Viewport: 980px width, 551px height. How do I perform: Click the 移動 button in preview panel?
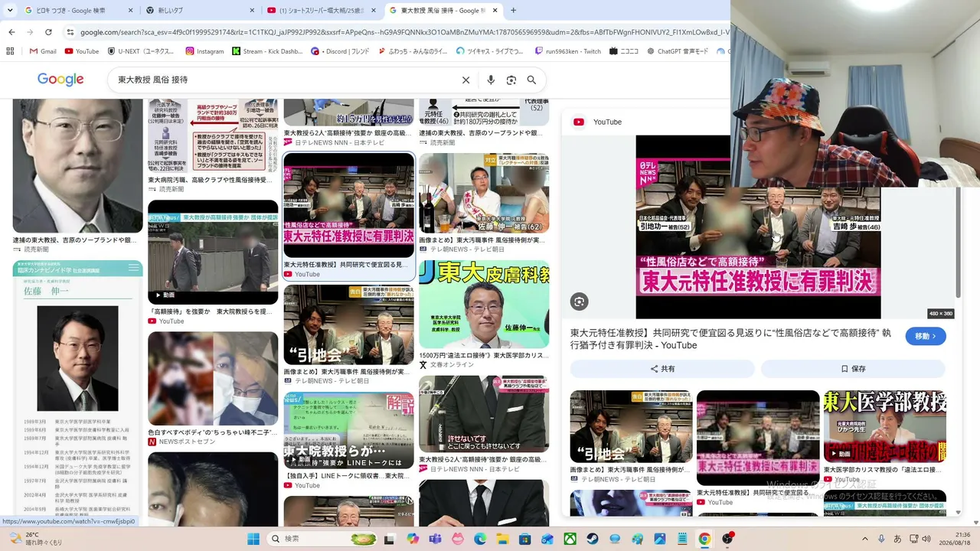pos(926,336)
